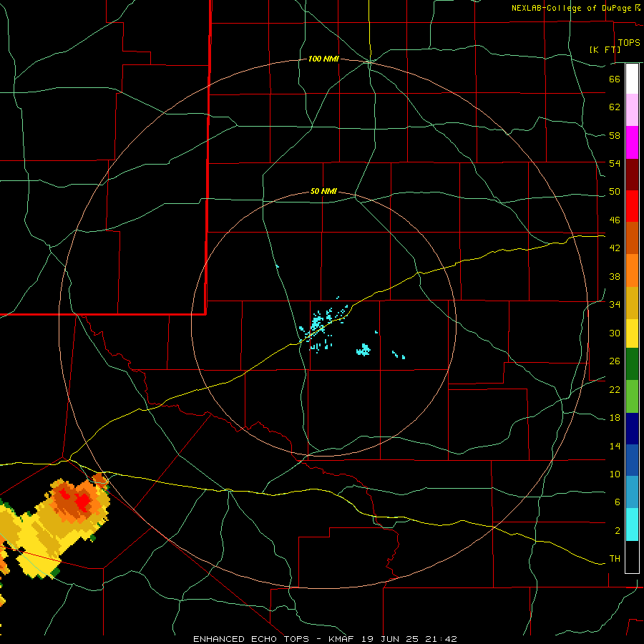Click the "[K FT]" units label
The width and height of the screenshot is (644, 644).
pos(605,49)
